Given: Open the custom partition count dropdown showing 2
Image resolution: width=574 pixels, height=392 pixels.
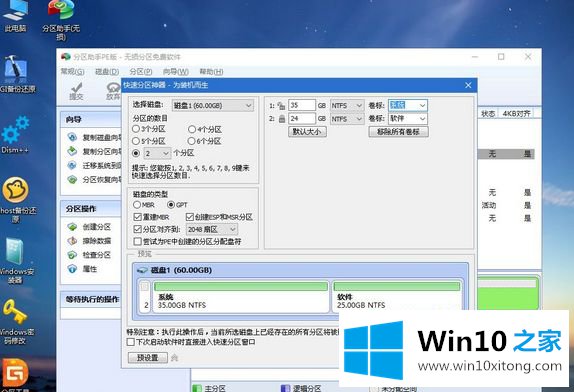Looking at the screenshot, I should pos(157,153).
